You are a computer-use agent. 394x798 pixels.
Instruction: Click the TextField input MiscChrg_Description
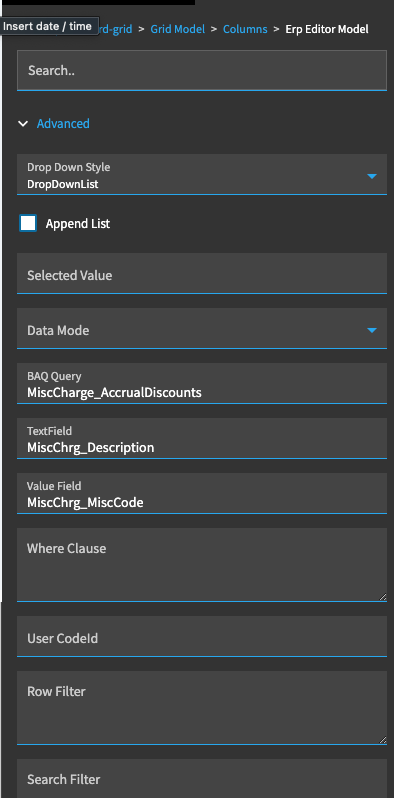pyautogui.click(x=202, y=438)
